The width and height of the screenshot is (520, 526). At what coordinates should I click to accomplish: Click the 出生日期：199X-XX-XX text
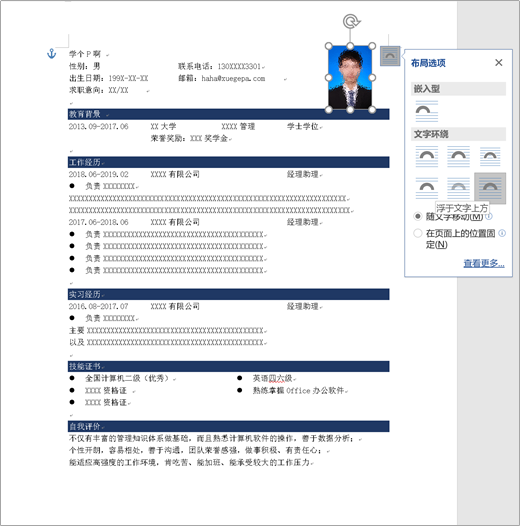pyautogui.click(x=108, y=78)
